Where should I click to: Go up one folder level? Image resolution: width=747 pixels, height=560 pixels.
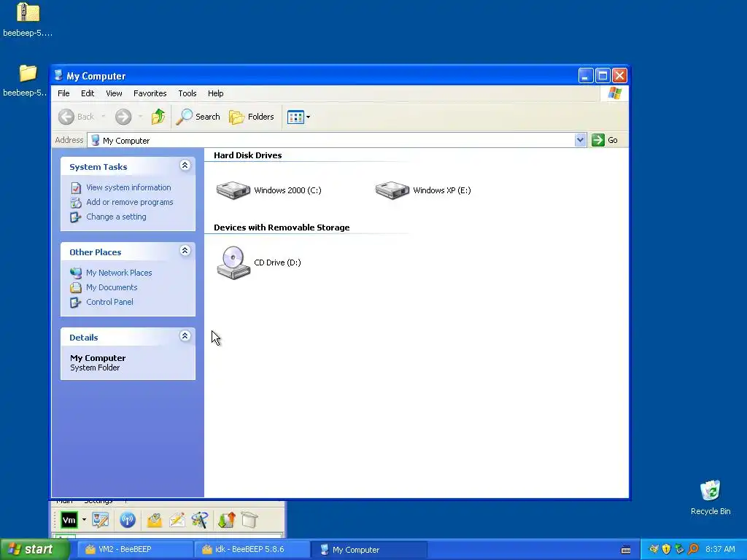click(158, 117)
